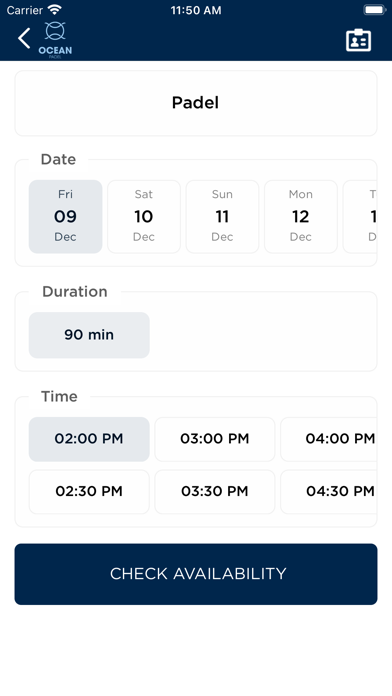This screenshot has width=392, height=696.
Task: Tap the back arrow icon
Action: tap(24, 38)
